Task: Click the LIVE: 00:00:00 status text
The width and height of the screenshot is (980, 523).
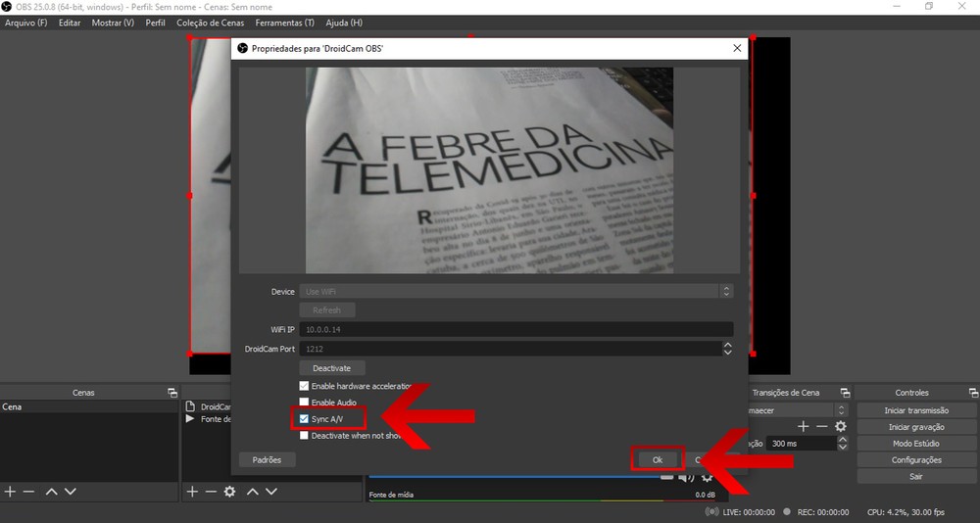Action: [x=749, y=512]
